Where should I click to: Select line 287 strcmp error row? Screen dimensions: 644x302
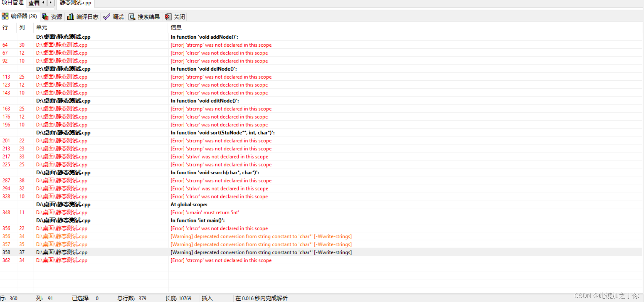[321, 181]
